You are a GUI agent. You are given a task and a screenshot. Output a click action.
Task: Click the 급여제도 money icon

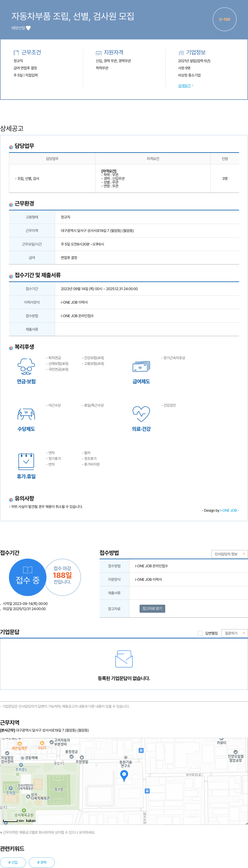coord(141,367)
